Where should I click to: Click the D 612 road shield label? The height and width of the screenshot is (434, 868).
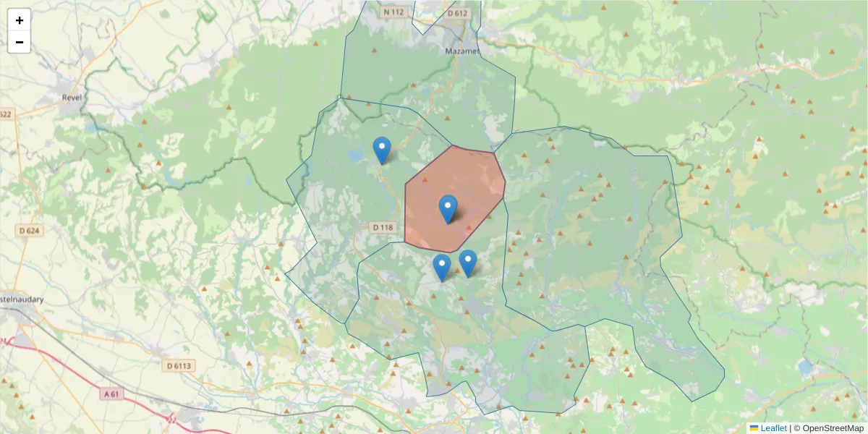coord(456,12)
